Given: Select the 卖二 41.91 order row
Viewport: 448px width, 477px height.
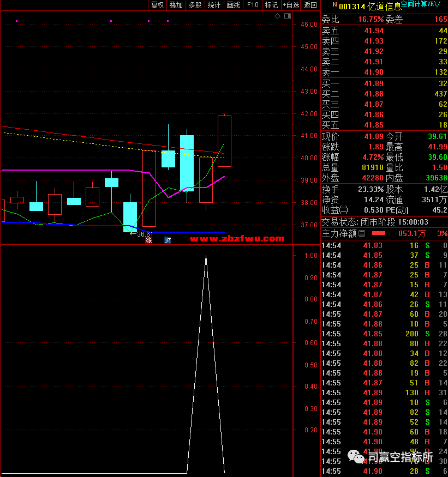Looking at the screenshot, I should 384,62.
